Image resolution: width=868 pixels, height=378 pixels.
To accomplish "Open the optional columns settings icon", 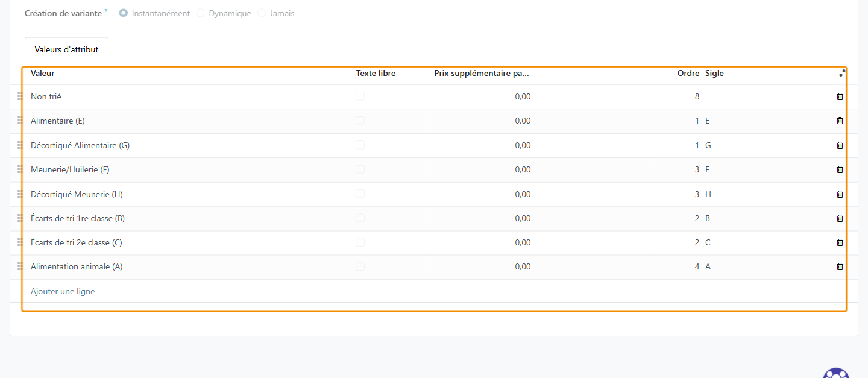I will click(842, 73).
